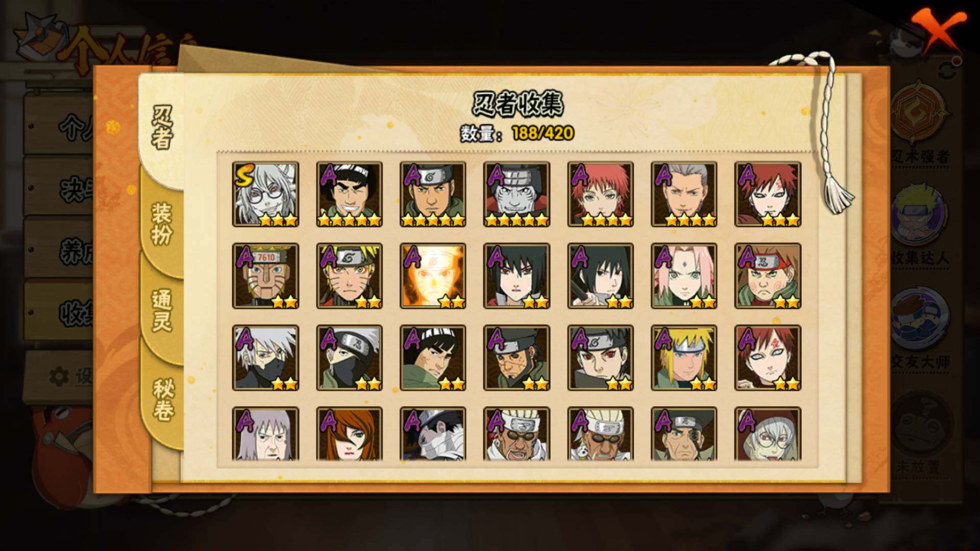Select the S-rank Kabuto ninja portrait
The height and width of the screenshot is (551, 980).
click(265, 194)
